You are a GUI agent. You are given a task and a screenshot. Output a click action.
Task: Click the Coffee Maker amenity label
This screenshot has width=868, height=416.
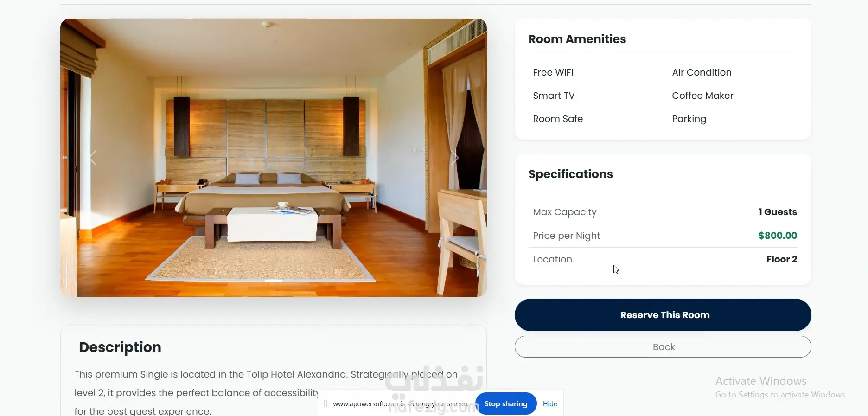(x=702, y=96)
